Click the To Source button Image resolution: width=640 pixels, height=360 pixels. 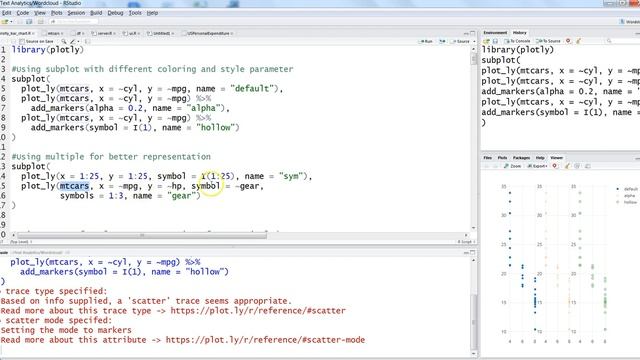[x=548, y=41]
